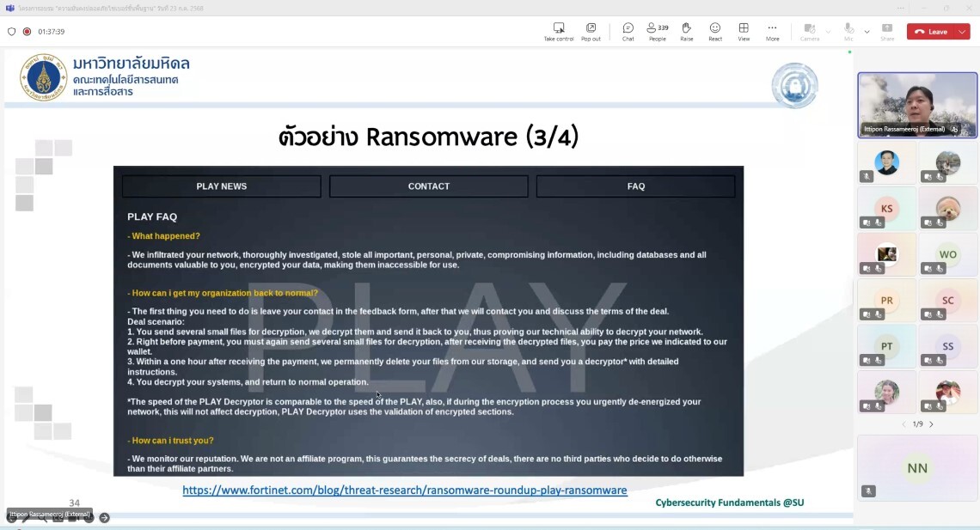Open the React emoji menu
The height and width of the screenshot is (530, 980).
(x=715, y=32)
